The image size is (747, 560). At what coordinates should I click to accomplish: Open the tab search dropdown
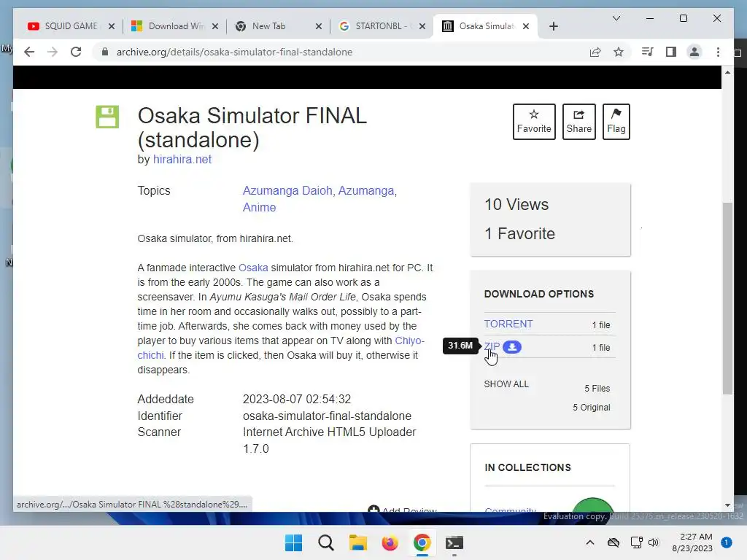616,18
